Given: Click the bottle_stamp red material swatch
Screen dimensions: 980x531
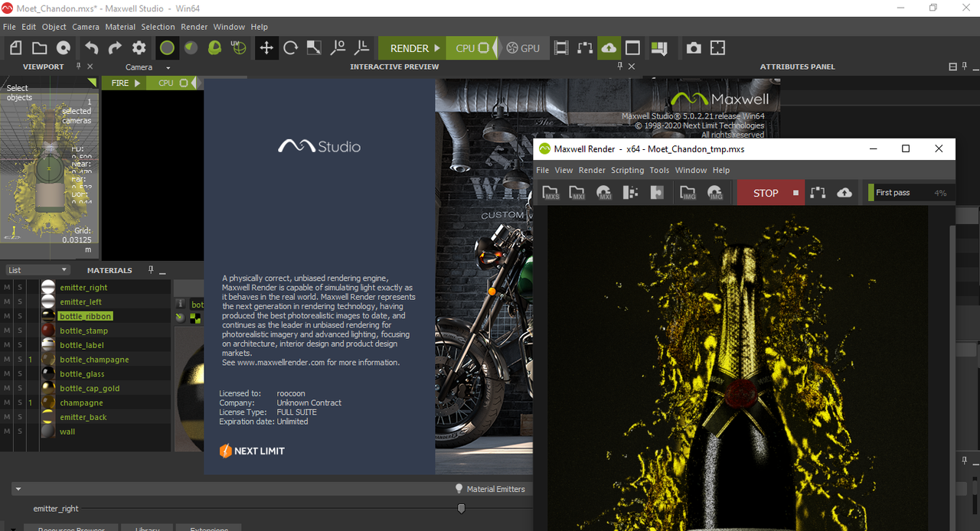Looking at the screenshot, I should pyautogui.click(x=47, y=331).
